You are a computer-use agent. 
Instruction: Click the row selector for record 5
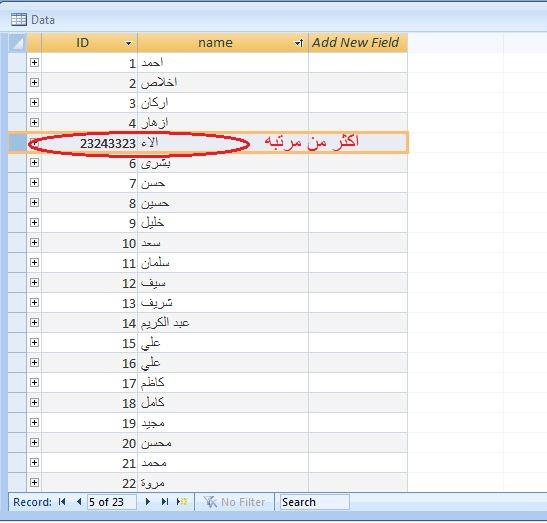(17, 143)
